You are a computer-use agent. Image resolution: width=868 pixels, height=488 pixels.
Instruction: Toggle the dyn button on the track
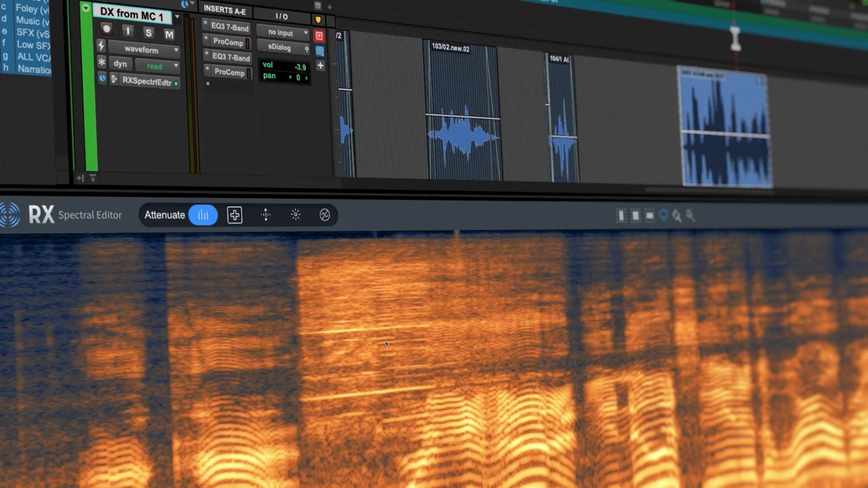120,64
